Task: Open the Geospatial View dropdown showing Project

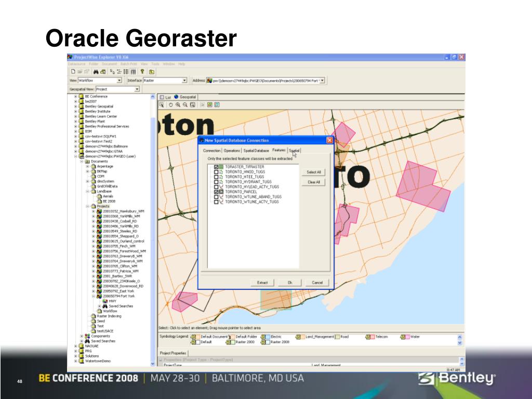Action: [x=137, y=89]
